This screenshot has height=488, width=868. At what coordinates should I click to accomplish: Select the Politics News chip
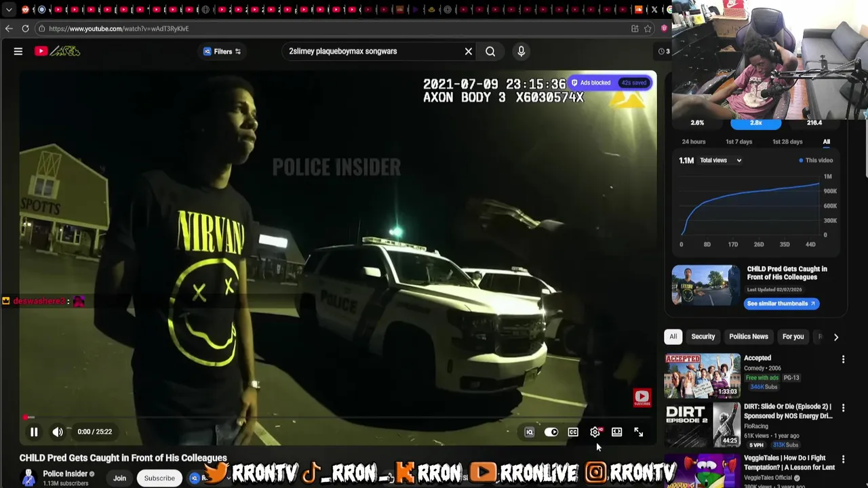tap(749, 337)
